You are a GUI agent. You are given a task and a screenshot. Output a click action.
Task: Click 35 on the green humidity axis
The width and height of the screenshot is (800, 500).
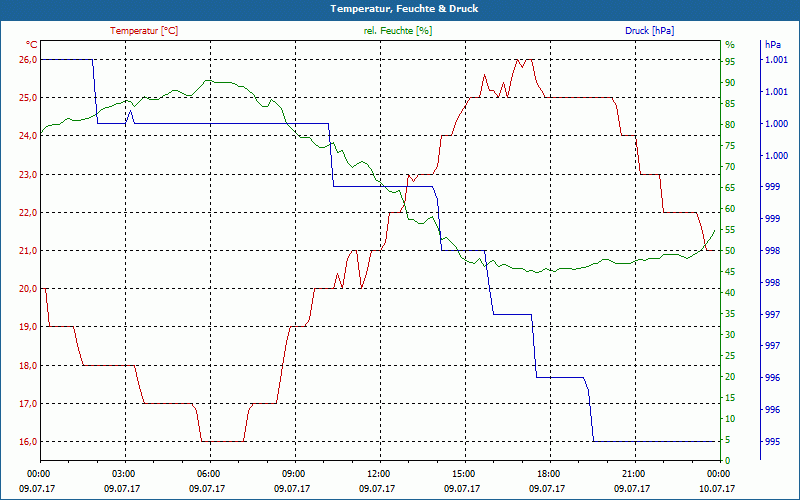point(730,314)
